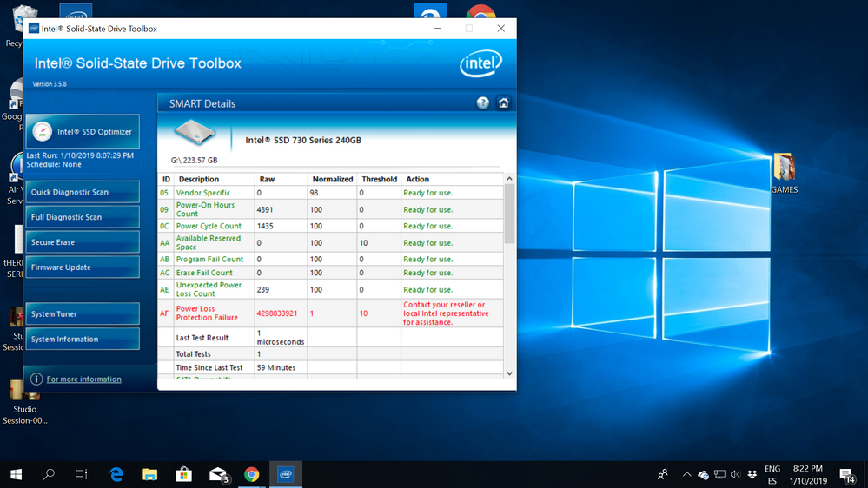Screen dimensions: 868x488
Task: Open the System Tuner section
Action: [83, 314]
